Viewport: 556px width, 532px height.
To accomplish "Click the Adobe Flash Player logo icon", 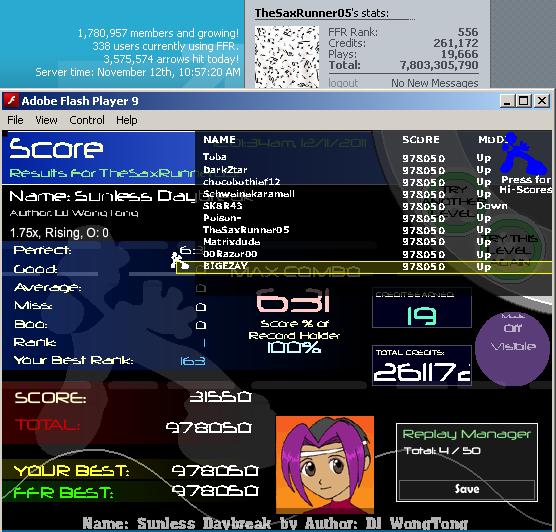I will [x=11, y=101].
